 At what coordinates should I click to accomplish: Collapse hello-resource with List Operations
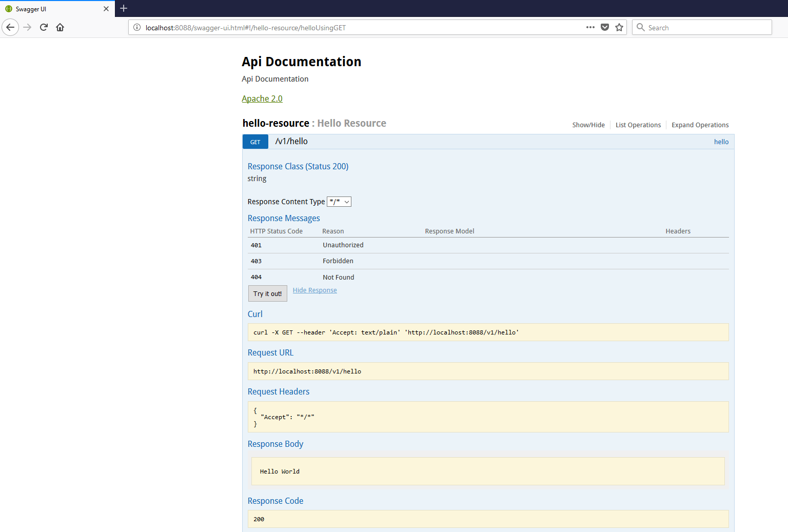(638, 125)
